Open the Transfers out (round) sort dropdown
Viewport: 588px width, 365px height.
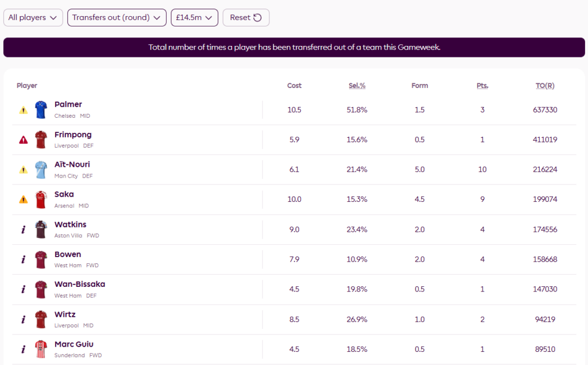point(117,18)
